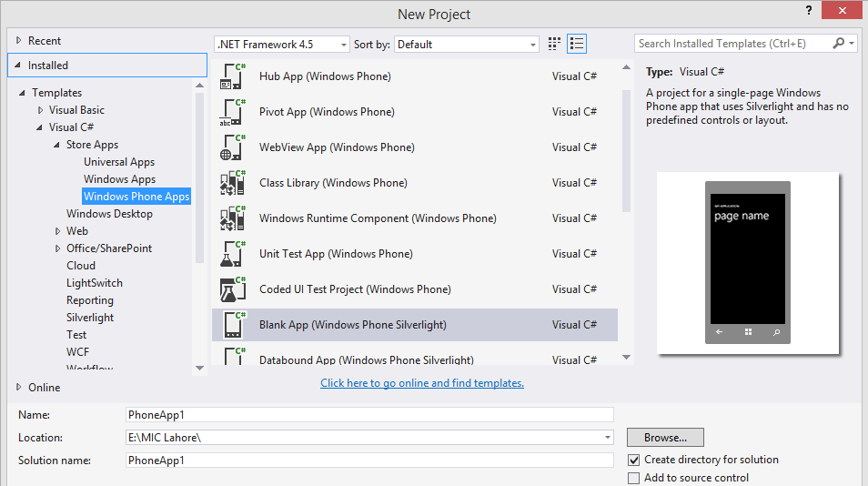Click the Hub App template icon

coord(233,76)
